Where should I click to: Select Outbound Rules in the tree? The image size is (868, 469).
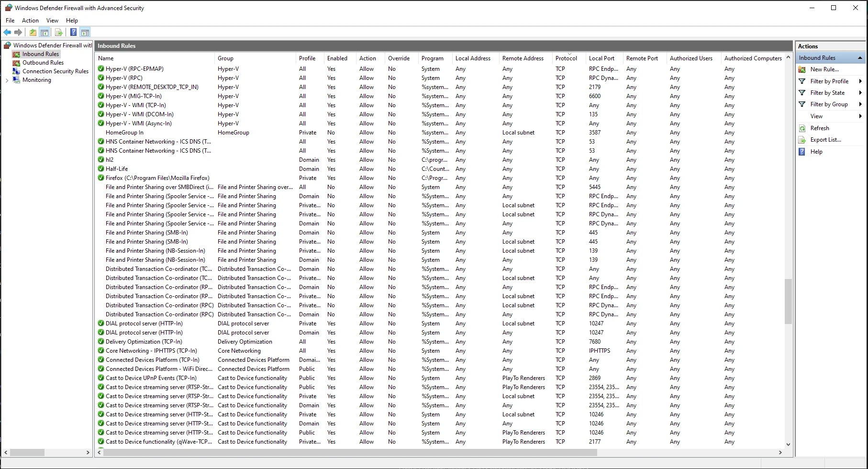43,63
